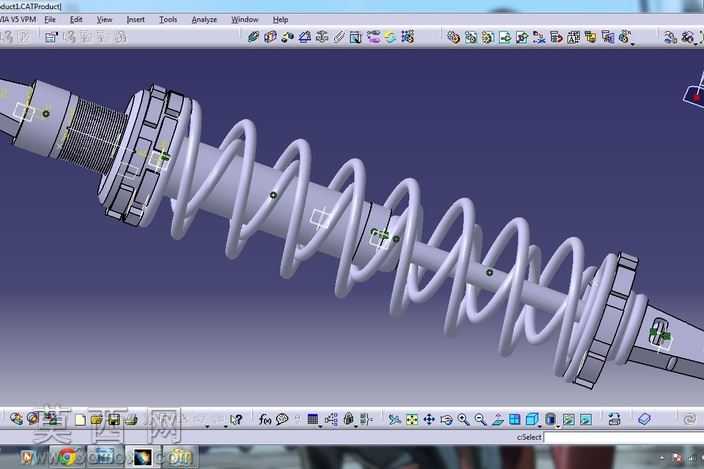Click the Reuse Pattern icon

[x=407, y=37]
